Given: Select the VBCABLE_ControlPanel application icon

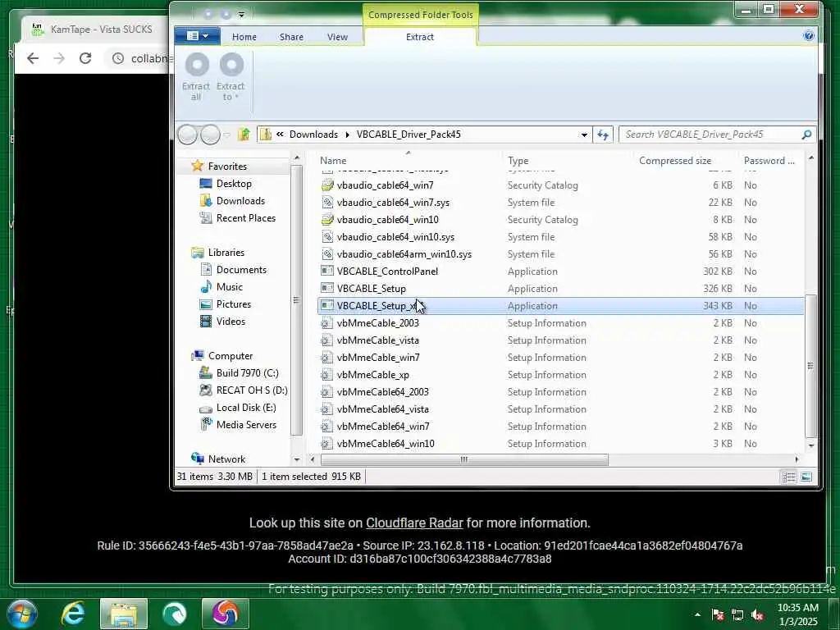Looking at the screenshot, I should [x=326, y=271].
